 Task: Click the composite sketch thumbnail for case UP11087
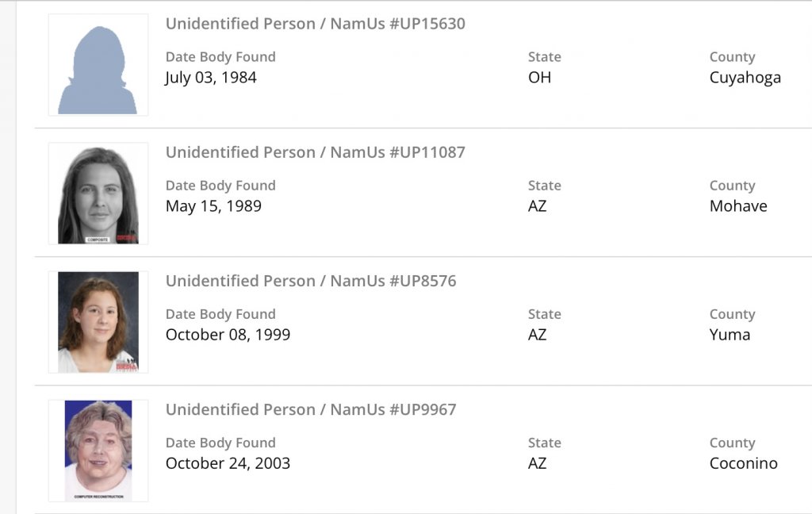98,194
